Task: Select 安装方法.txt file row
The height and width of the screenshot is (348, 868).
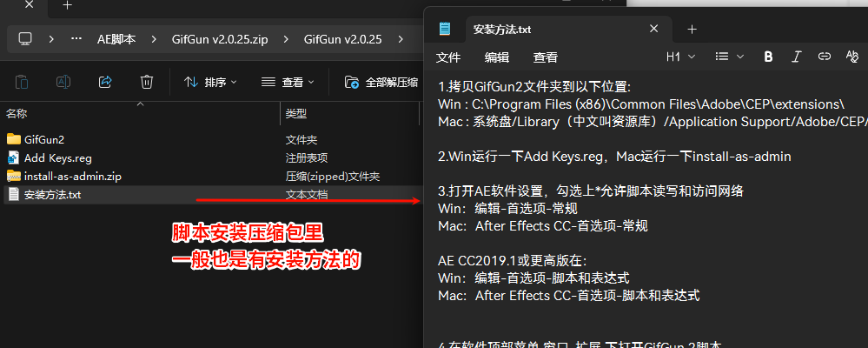Action: 212,195
